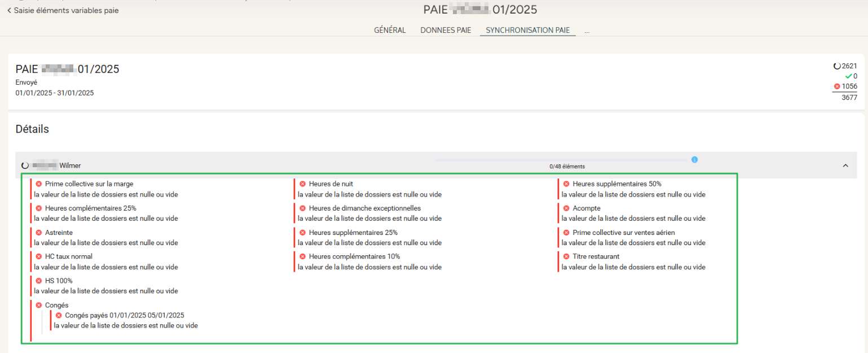Click the green checkmark success count icon
The image size is (868, 353).
[848, 76]
